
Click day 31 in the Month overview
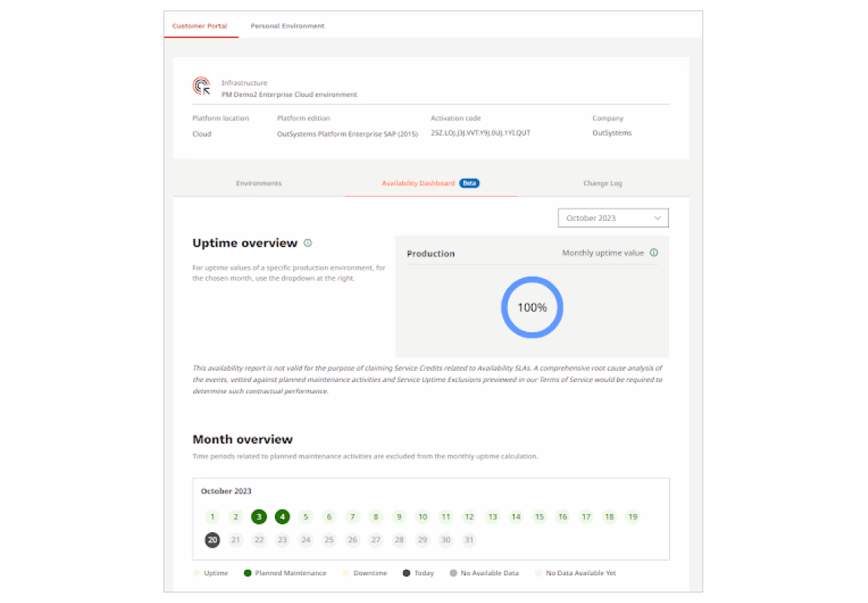click(x=469, y=540)
